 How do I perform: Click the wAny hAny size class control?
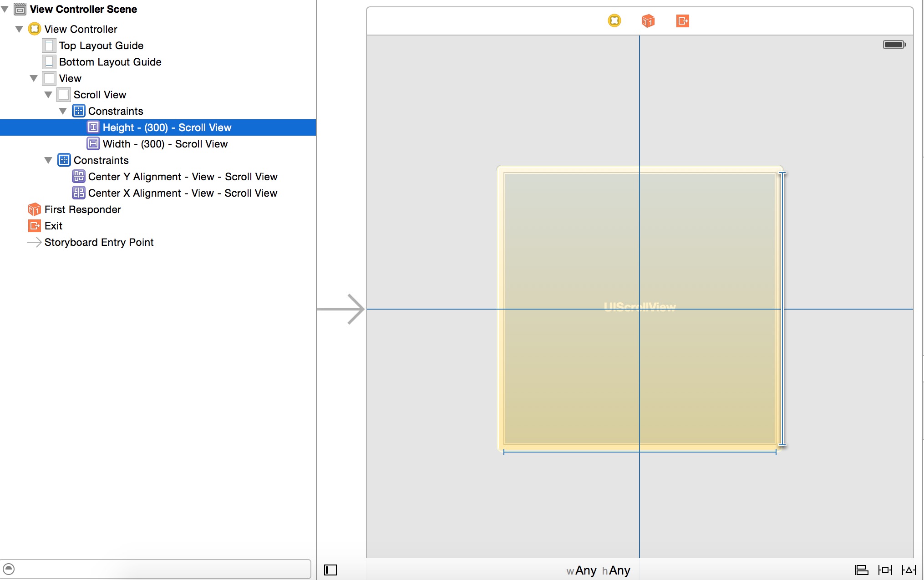[x=598, y=570]
